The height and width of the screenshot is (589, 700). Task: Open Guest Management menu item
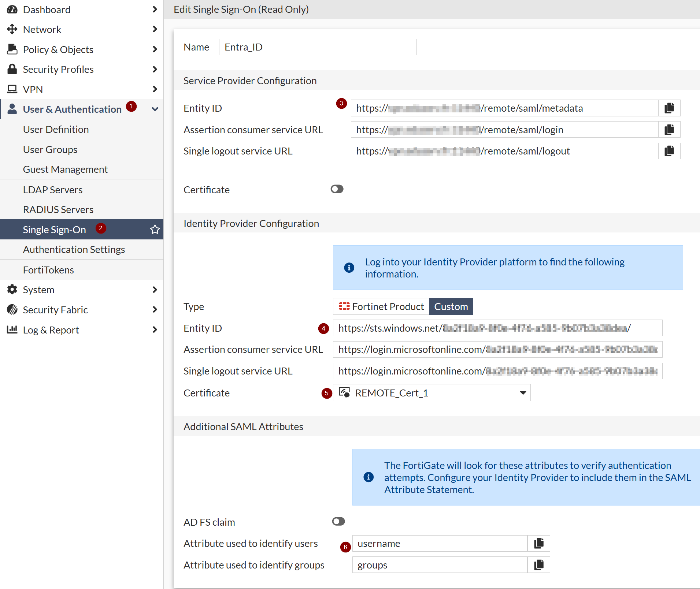pyautogui.click(x=65, y=169)
